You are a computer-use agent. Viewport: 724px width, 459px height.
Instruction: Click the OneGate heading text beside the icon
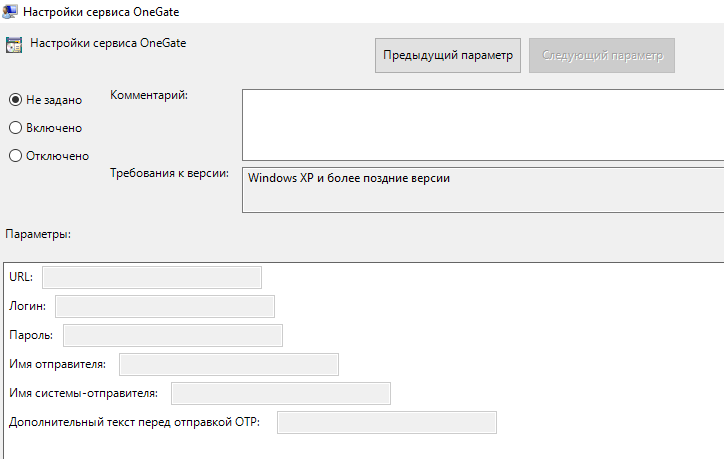108,44
